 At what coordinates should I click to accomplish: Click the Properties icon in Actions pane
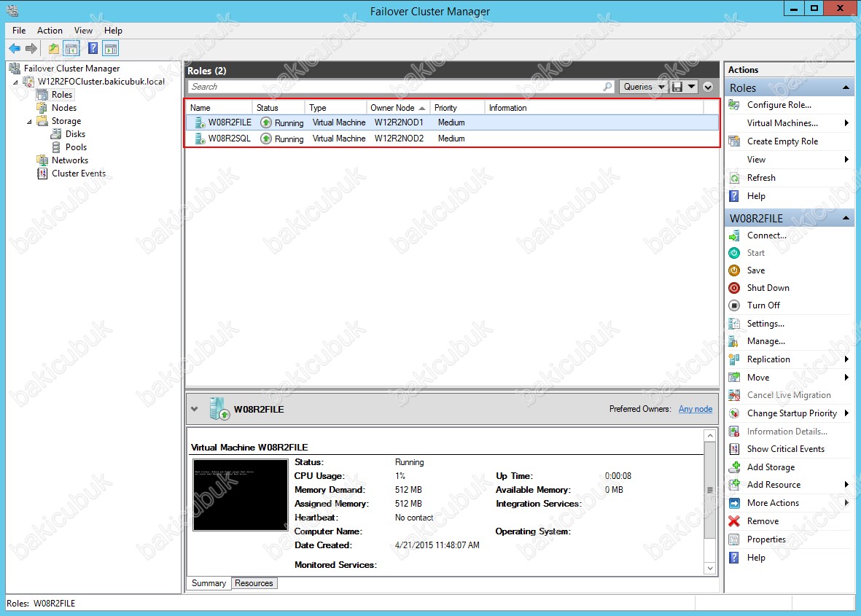[x=733, y=539]
